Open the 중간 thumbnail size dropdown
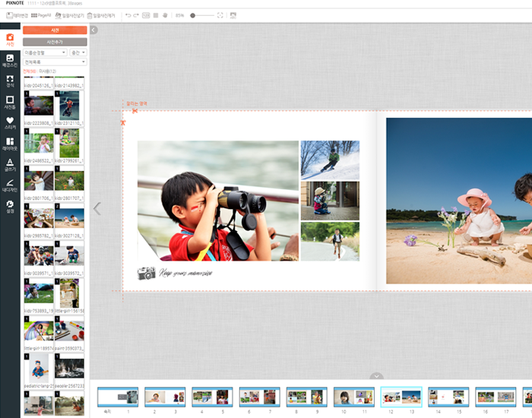This screenshot has width=532, height=418. click(x=78, y=52)
